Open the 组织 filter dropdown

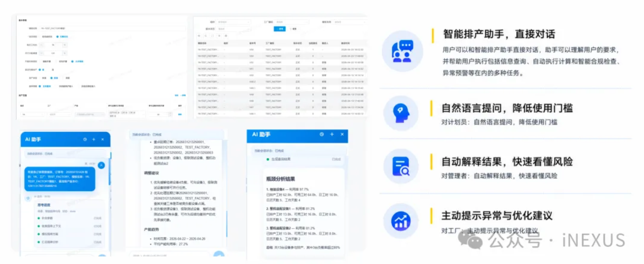click(x=234, y=22)
